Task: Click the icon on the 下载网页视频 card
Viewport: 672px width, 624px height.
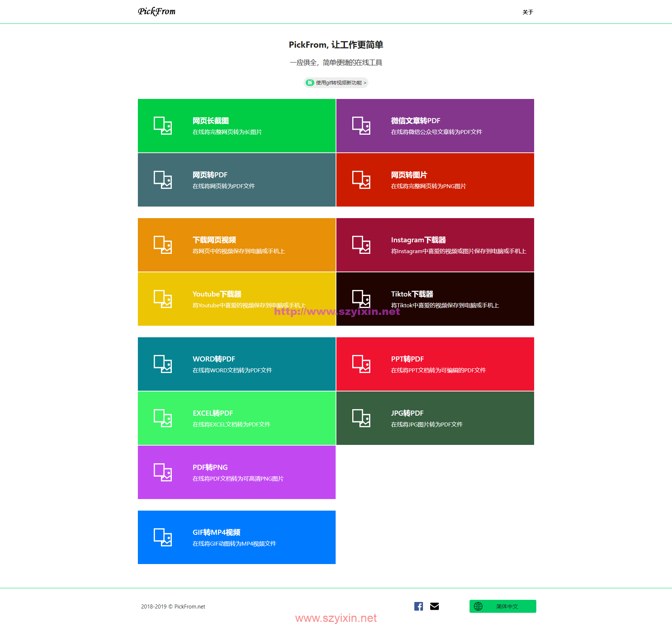Action: [x=163, y=245]
